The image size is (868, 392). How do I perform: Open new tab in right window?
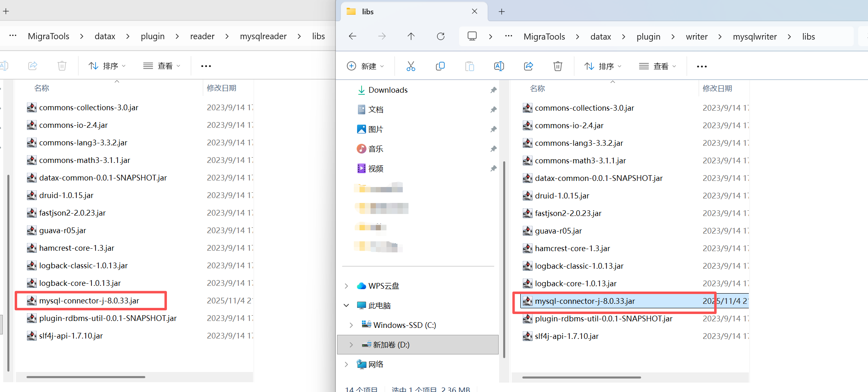[x=502, y=12]
